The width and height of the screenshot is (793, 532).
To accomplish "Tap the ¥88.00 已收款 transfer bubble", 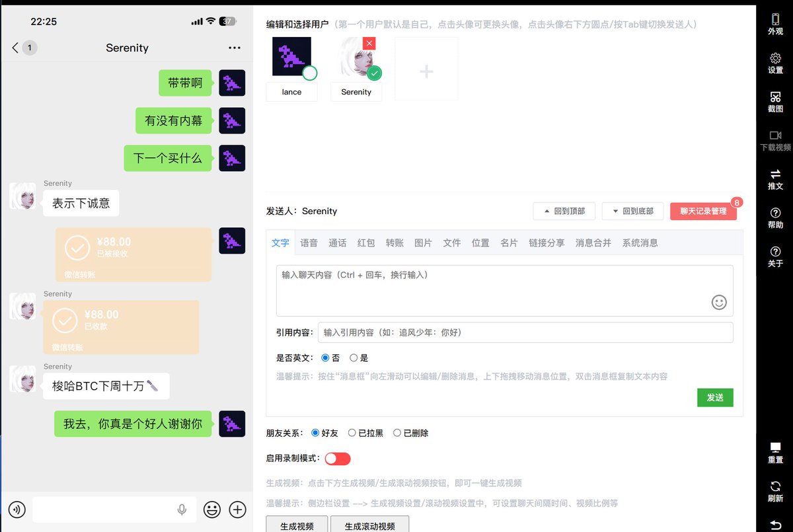I will 121,327.
